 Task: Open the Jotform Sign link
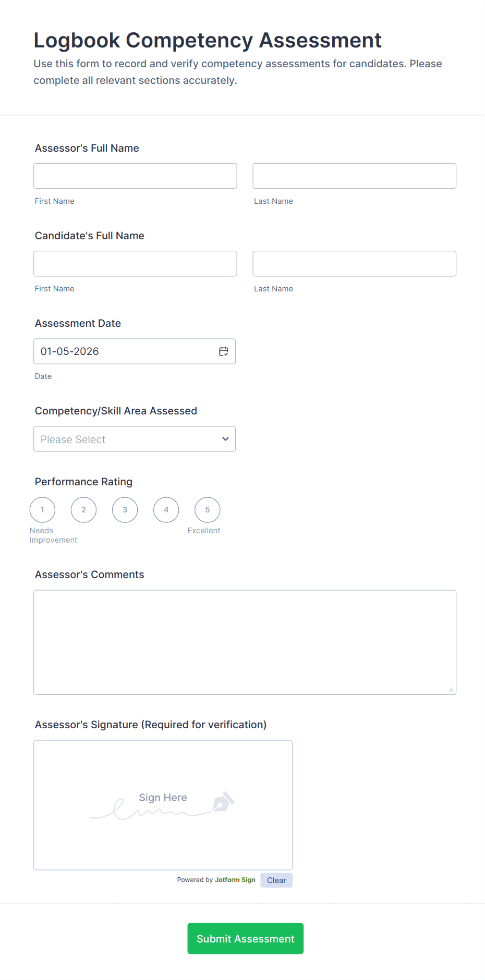(235, 880)
